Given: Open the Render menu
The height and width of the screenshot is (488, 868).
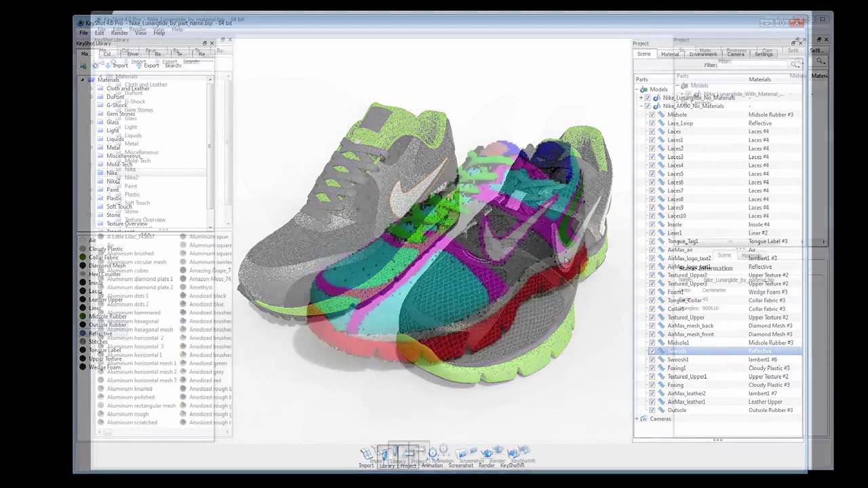Looking at the screenshot, I should tap(119, 33).
